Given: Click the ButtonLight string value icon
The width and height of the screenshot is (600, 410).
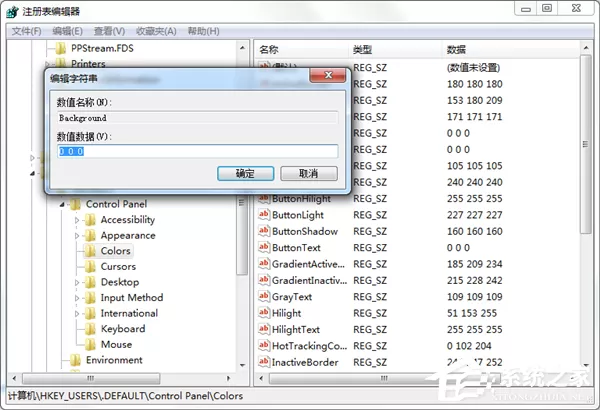Looking at the screenshot, I should pyautogui.click(x=264, y=215).
